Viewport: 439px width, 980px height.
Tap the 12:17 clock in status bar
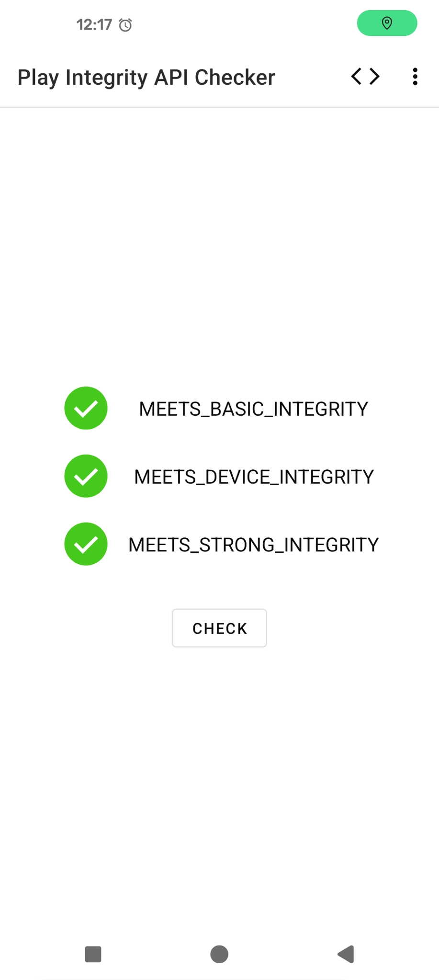click(94, 24)
